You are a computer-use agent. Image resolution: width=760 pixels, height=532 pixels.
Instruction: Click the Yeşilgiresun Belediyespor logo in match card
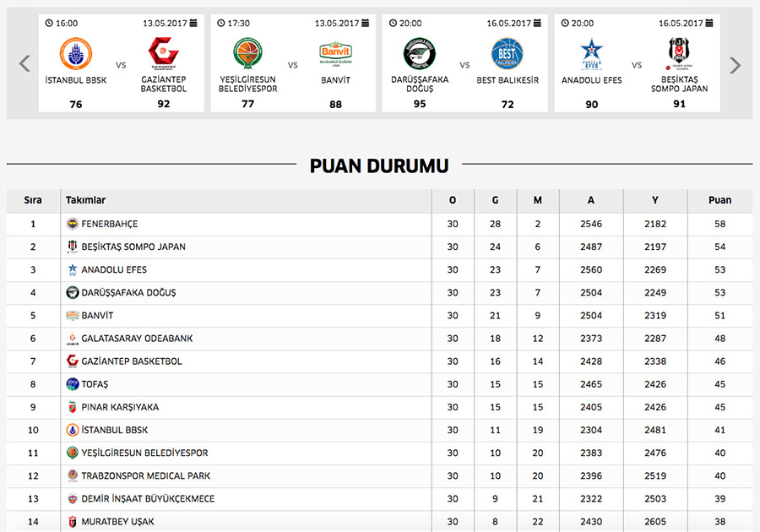click(247, 53)
